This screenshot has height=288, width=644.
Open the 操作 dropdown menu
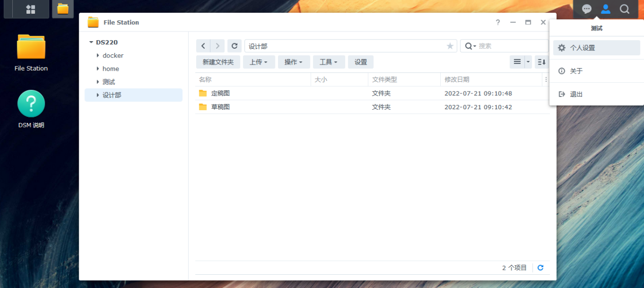(x=293, y=62)
